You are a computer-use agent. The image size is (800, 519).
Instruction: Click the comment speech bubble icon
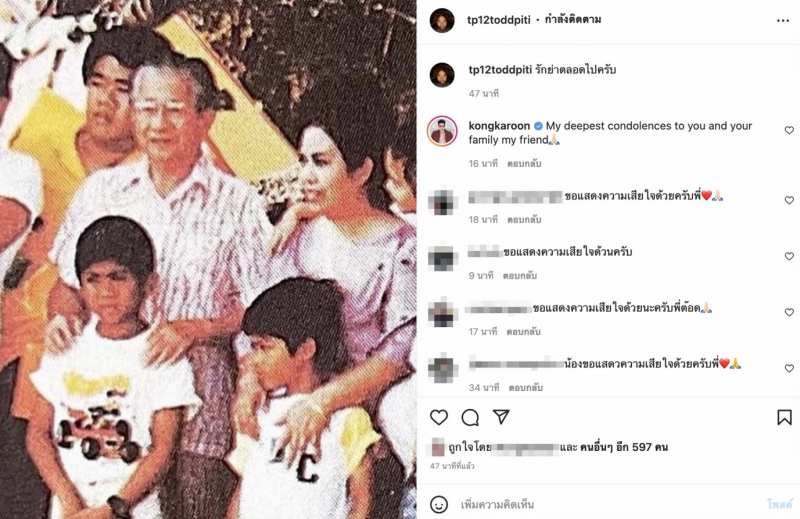(x=470, y=417)
